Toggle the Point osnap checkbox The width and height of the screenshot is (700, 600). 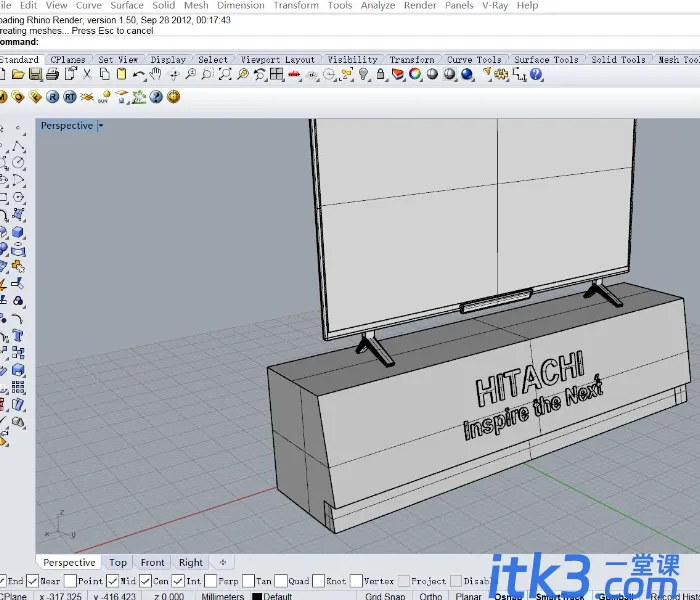[x=70, y=581]
